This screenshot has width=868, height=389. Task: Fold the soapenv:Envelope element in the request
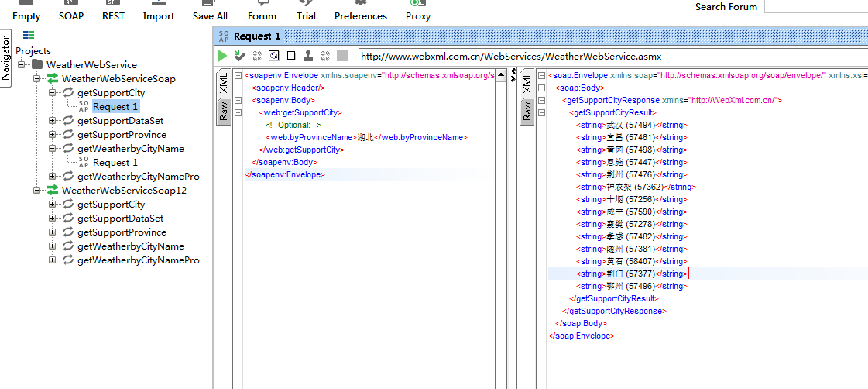(x=238, y=75)
